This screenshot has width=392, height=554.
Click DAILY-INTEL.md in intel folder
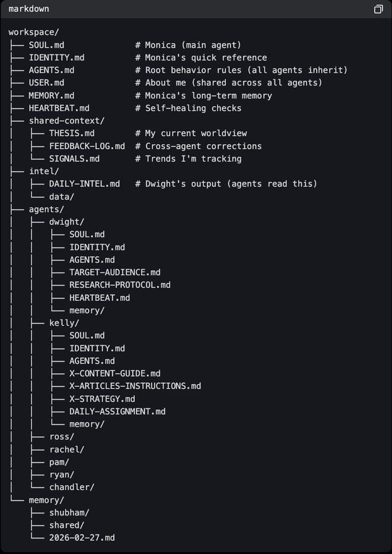[84, 184]
